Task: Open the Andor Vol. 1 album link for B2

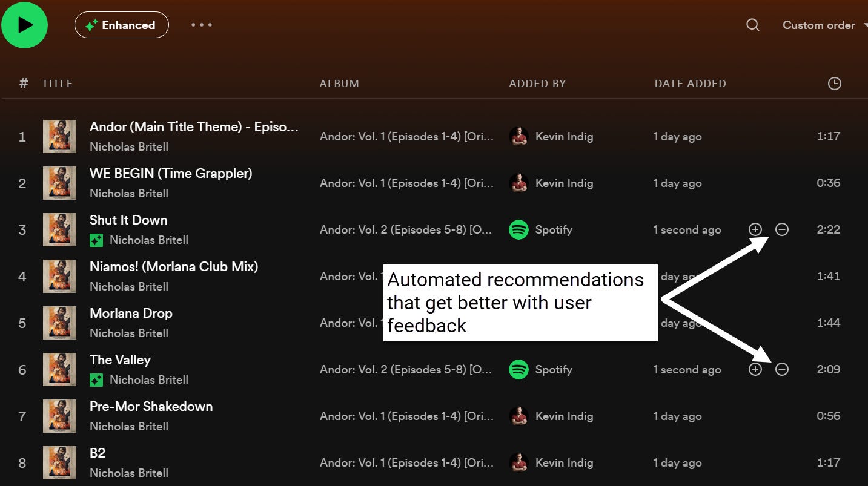Action: [406, 463]
